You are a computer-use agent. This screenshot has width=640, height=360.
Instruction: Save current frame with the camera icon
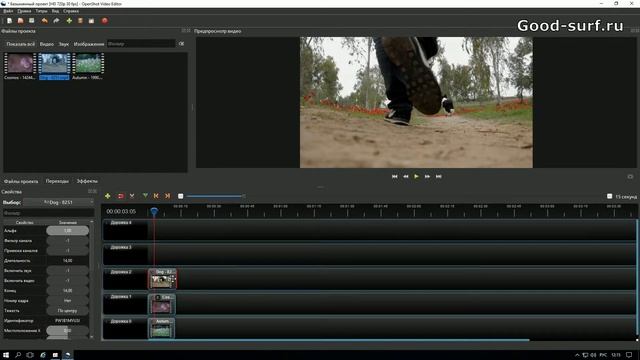(630, 177)
